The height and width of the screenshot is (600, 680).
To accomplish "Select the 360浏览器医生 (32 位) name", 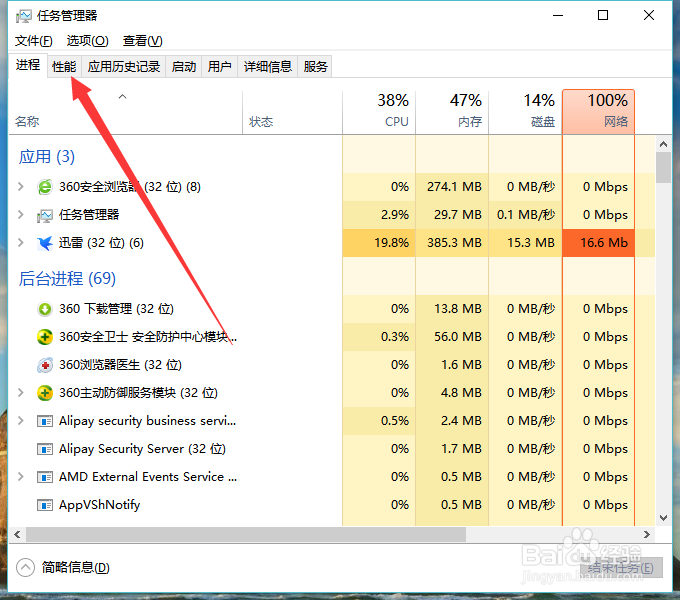I will click(120, 365).
